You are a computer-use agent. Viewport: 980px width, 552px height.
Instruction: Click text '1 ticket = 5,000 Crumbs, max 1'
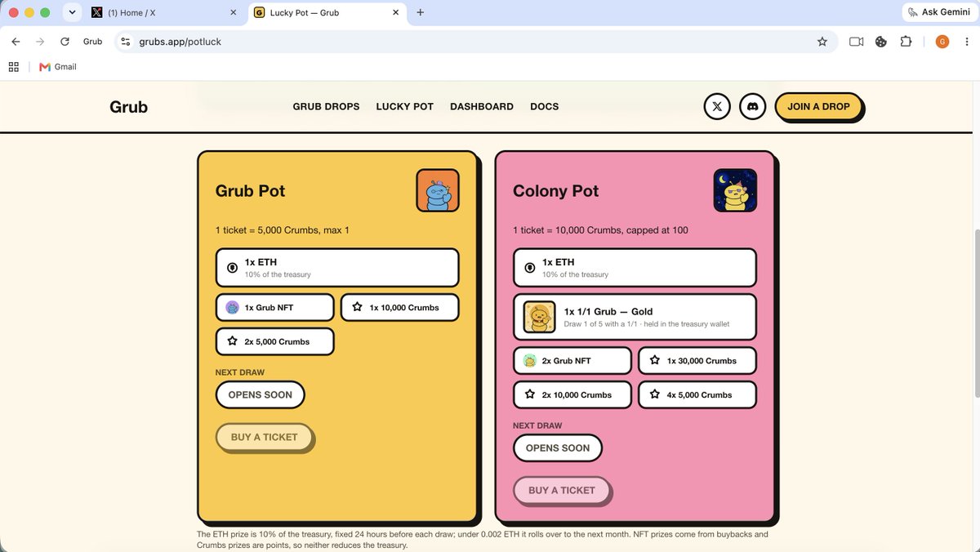tap(283, 230)
